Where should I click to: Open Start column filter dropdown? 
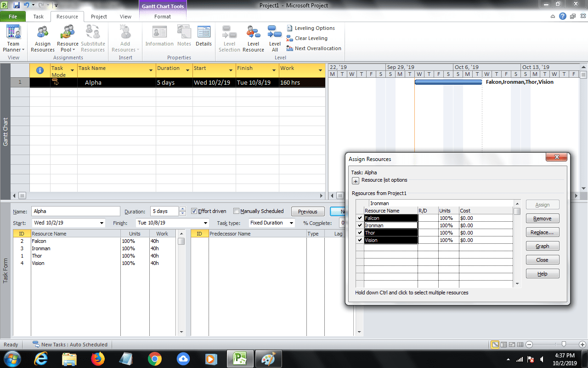tap(231, 70)
